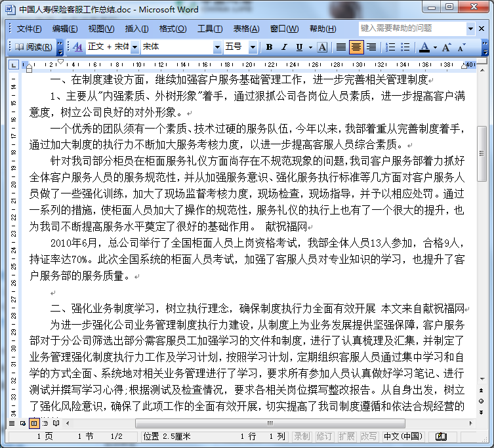Click horizontal scrollbar left arrow
Image resolution: width=494 pixels, height=448 pixels.
(x=68, y=423)
